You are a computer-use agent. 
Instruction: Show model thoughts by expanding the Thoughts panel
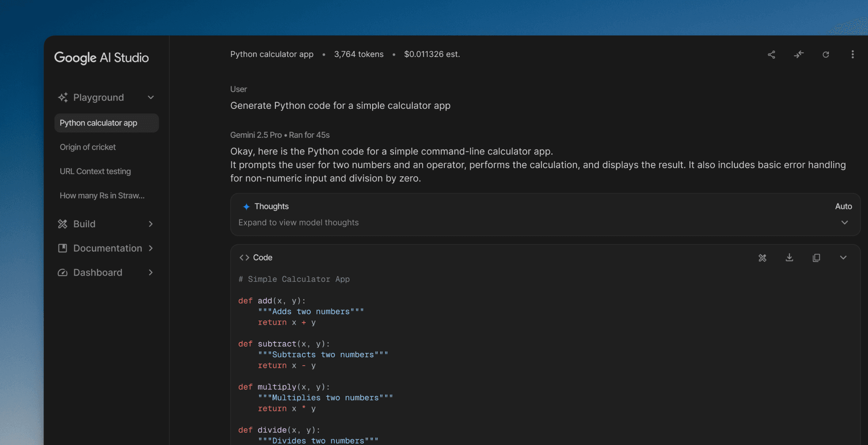coord(844,222)
